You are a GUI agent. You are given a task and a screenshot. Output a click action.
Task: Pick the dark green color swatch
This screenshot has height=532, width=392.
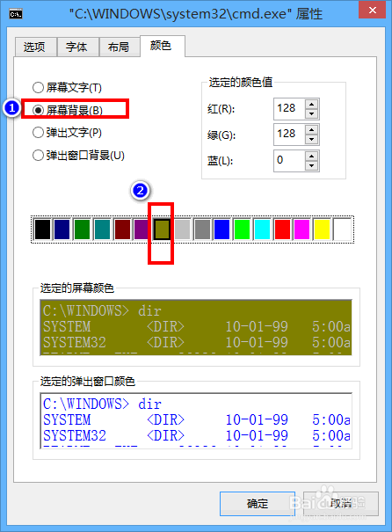(x=82, y=230)
